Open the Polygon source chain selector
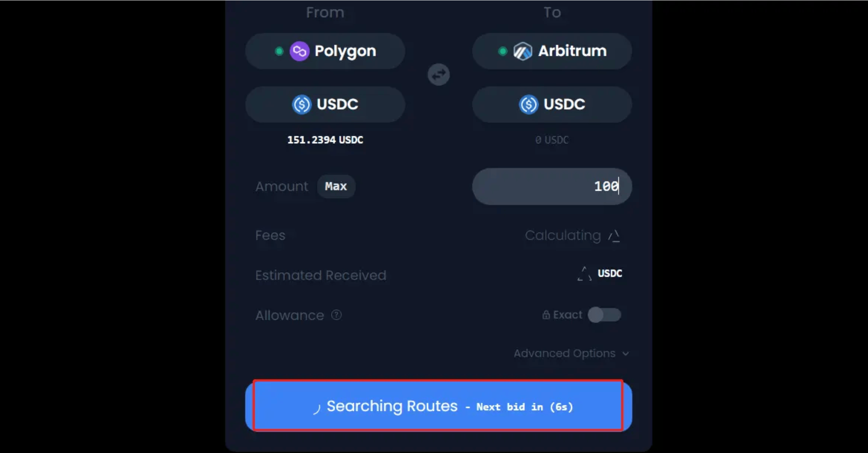The image size is (868, 453). pyautogui.click(x=325, y=51)
